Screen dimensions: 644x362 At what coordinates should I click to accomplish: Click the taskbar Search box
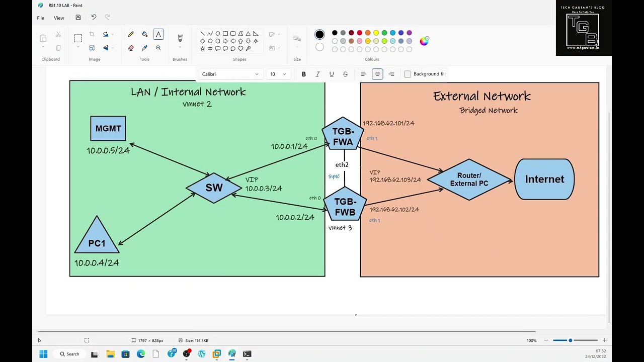click(x=70, y=354)
